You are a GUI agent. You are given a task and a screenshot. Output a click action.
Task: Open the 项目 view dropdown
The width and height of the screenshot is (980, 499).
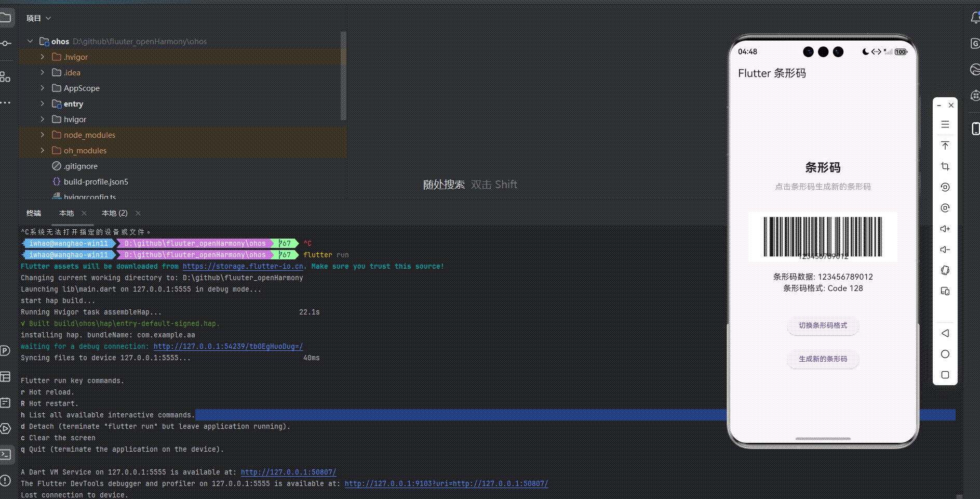pyautogui.click(x=39, y=18)
